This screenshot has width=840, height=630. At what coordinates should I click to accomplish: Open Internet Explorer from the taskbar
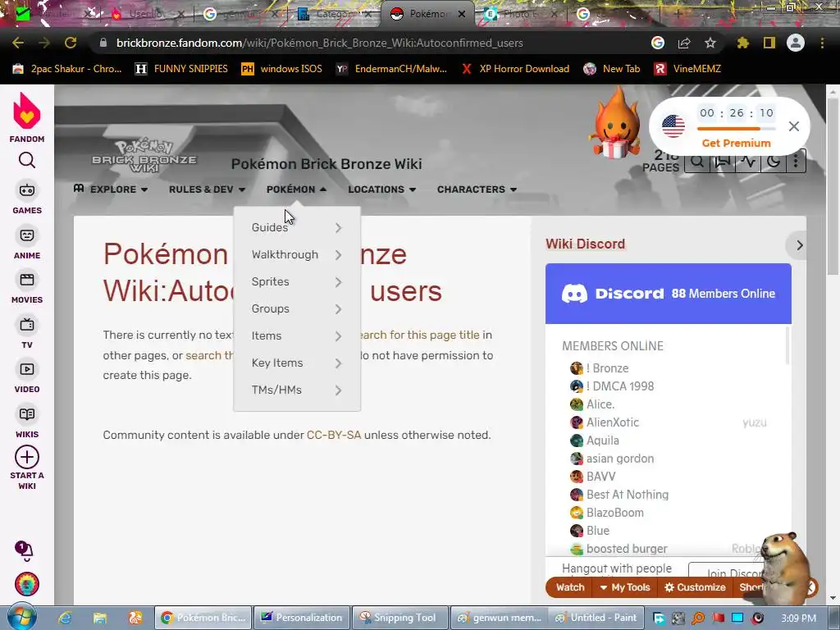point(65,618)
